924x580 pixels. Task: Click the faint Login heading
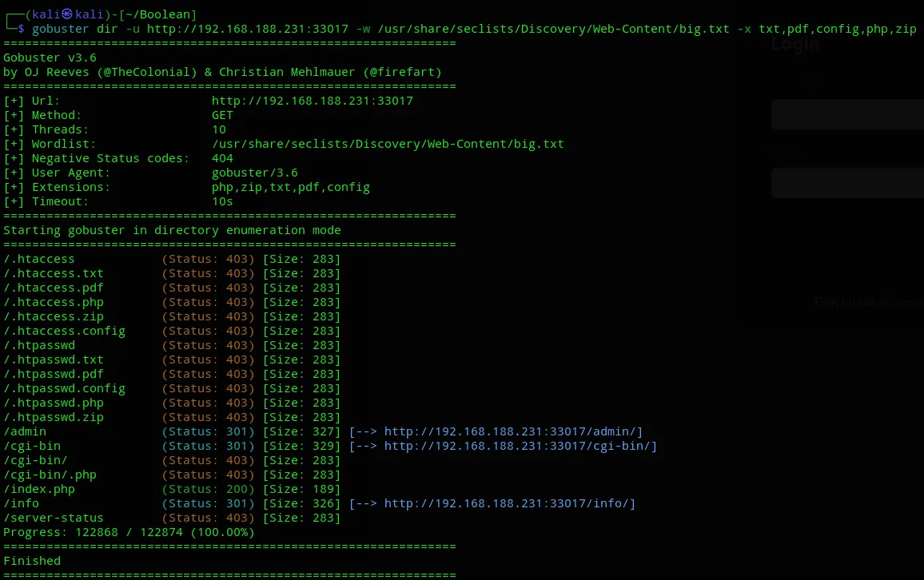tap(795, 45)
